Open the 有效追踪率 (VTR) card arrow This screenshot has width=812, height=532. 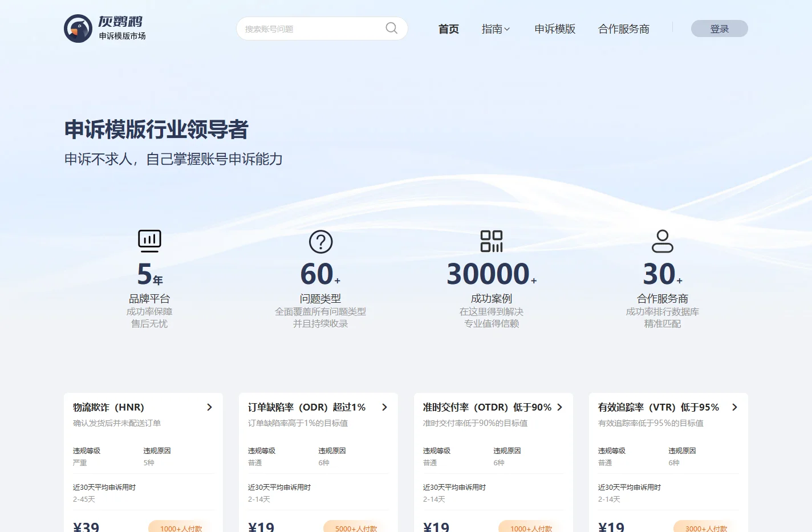point(734,407)
